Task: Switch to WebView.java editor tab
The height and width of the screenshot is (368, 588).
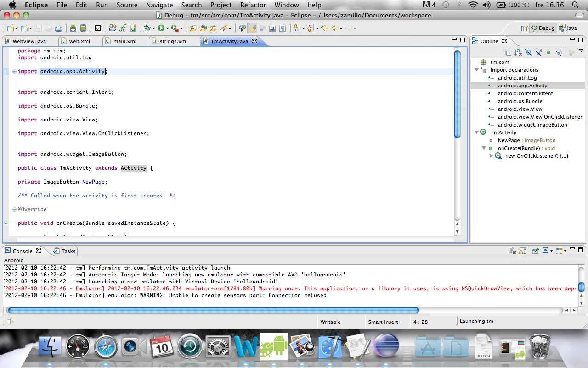Action: (29, 41)
